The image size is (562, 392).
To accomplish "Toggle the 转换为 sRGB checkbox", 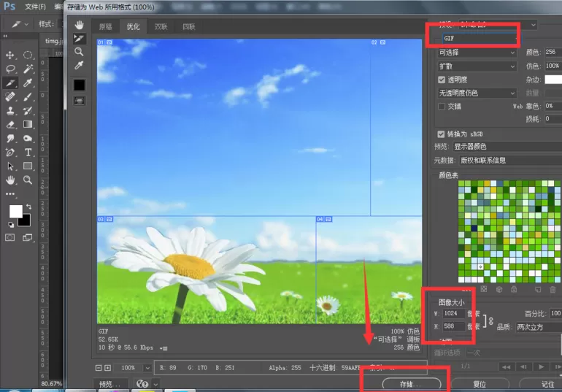I will pyautogui.click(x=441, y=134).
